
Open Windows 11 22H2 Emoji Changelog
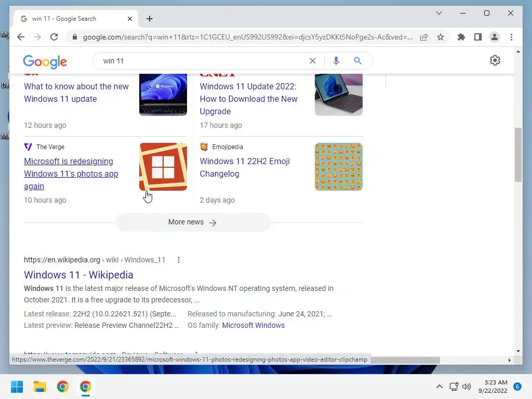245,167
